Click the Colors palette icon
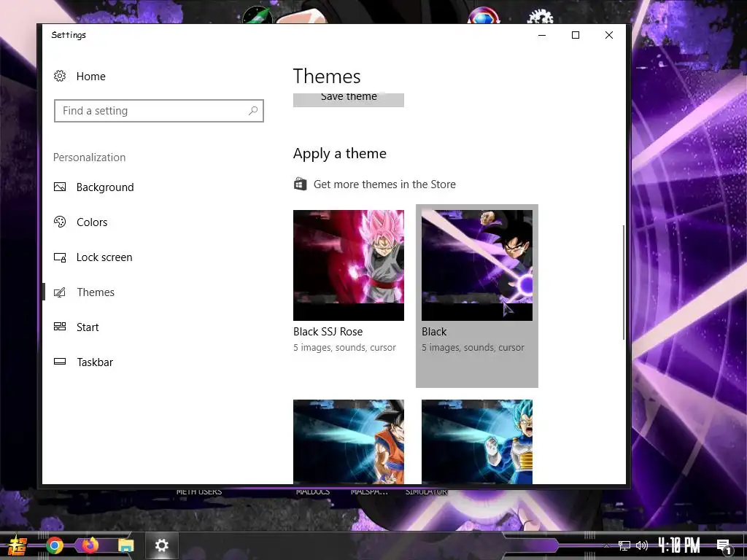The image size is (747, 560). (60, 222)
